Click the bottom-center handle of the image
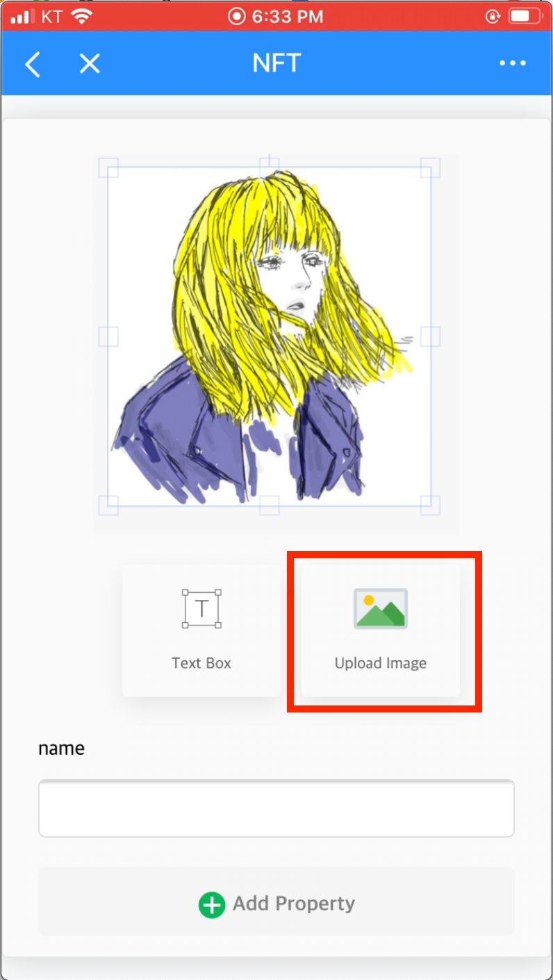 click(270, 505)
